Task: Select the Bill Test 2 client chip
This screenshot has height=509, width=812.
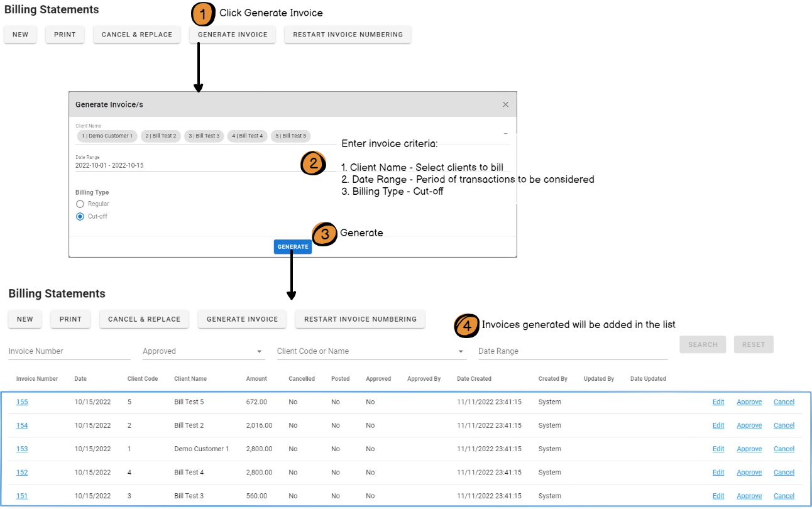Action: [161, 136]
